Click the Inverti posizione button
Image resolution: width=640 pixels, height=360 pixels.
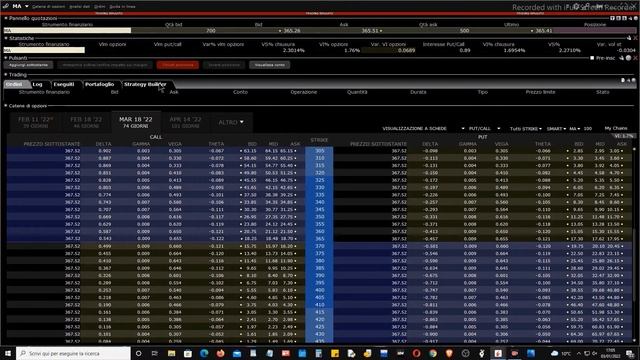(224, 65)
